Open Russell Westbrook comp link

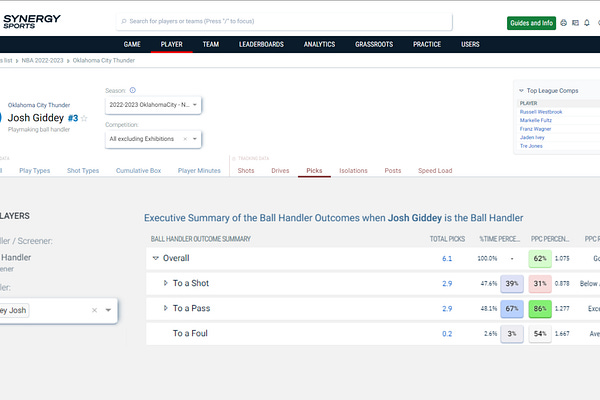(x=541, y=112)
